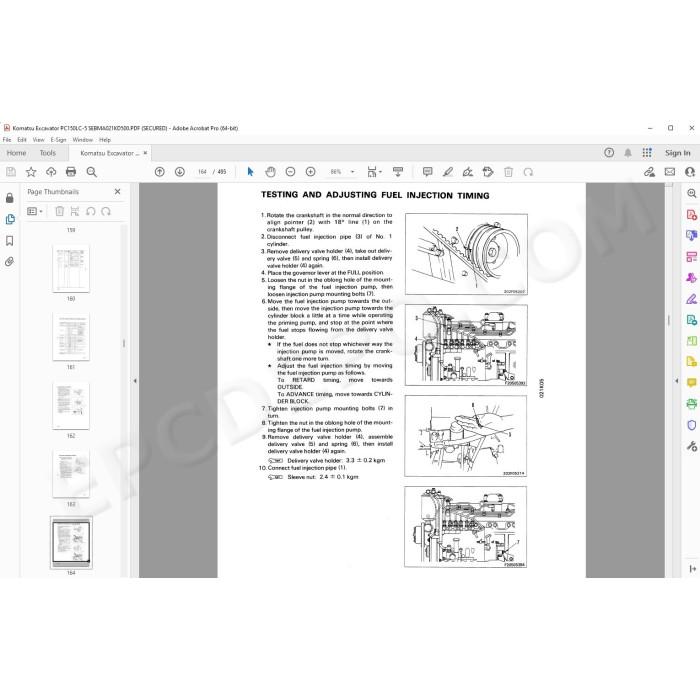Image resolution: width=700 pixels, height=700 pixels.
Task: Open thumbnail options dropdown menu
Action: pos(35,211)
